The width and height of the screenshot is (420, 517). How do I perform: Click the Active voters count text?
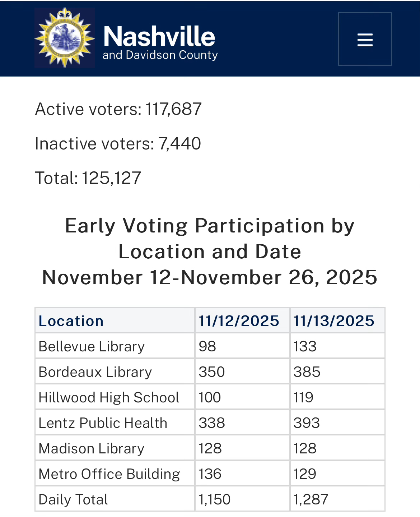click(x=118, y=109)
